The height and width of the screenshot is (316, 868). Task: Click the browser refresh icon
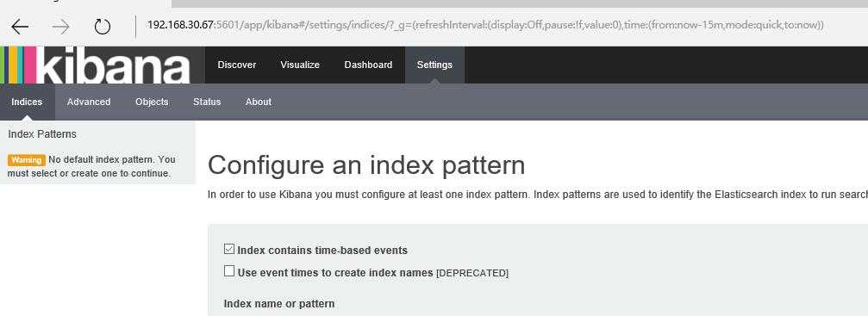(103, 26)
